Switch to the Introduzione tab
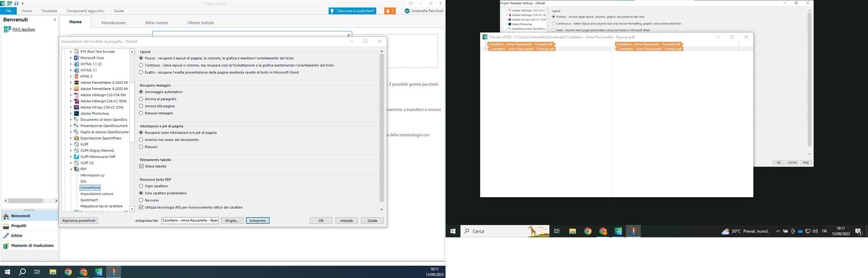This screenshot has width=868, height=278. [113, 23]
